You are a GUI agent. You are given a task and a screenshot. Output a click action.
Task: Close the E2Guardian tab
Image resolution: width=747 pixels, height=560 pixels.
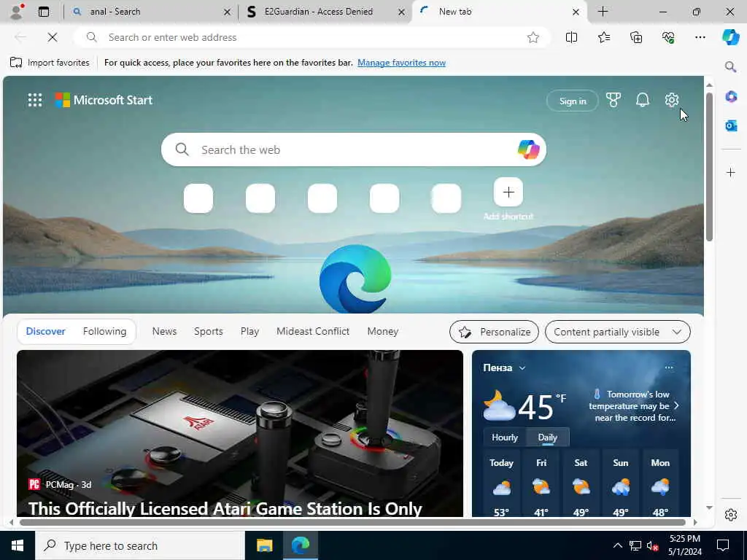pyautogui.click(x=402, y=12)
